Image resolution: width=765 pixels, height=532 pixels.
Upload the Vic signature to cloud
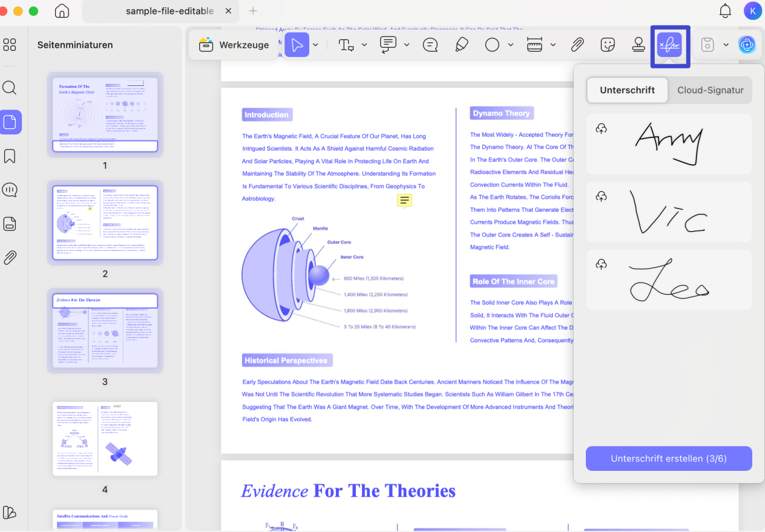pos(601,196)
